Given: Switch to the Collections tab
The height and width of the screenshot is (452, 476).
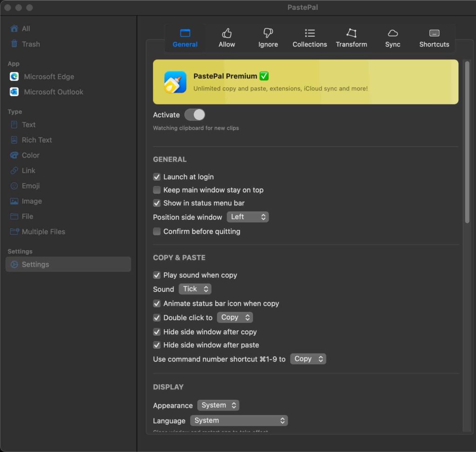Looking at the screenshot, I should click(x=310, y=38).
